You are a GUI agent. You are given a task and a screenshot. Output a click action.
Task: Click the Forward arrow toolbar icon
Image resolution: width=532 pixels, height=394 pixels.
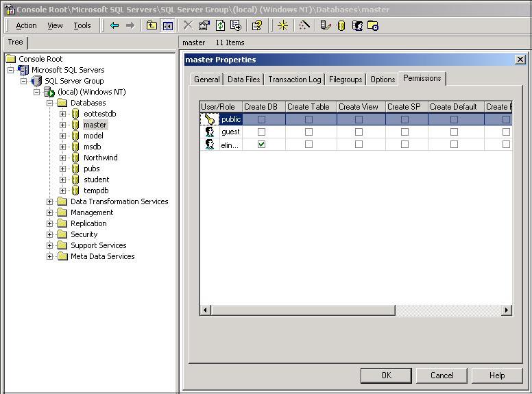click(130, 25)
